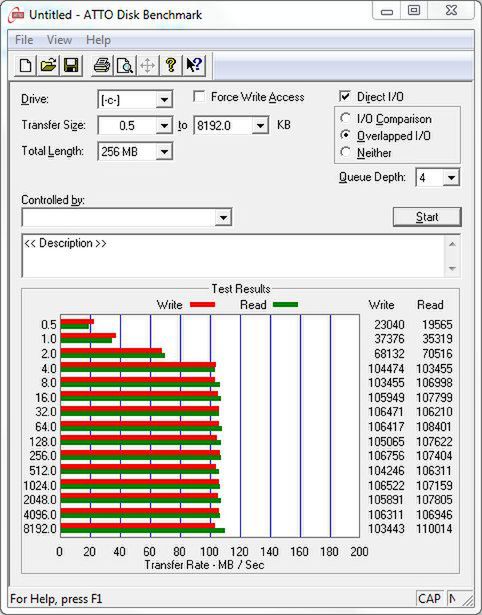Screen dimensions: 482x615
Task: Click read value 108401
Action: (x=434, y=427)
